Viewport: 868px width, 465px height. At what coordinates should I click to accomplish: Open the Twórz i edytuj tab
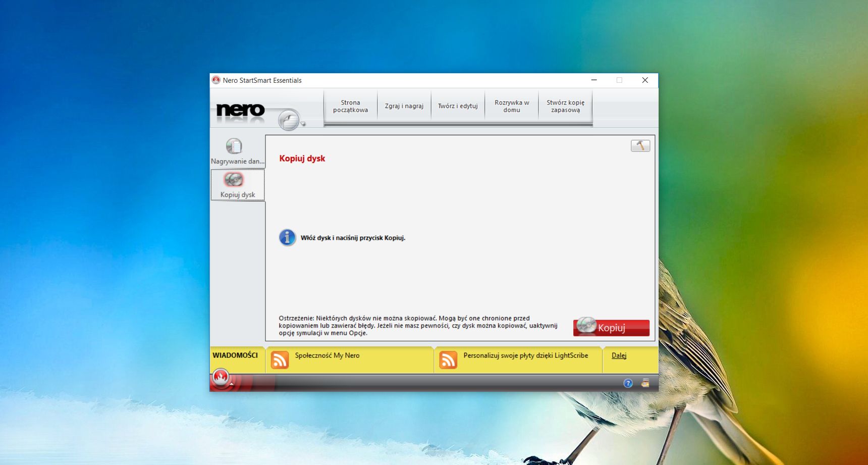tap(458, 106)
